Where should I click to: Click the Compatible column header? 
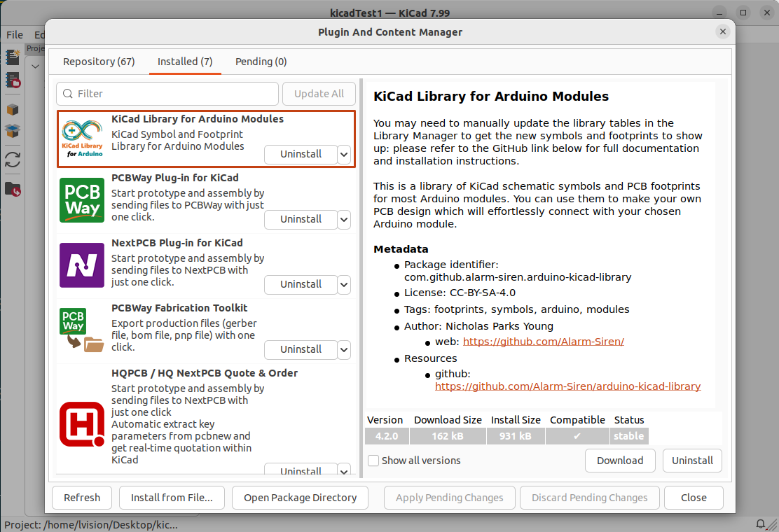coord(577,420)
